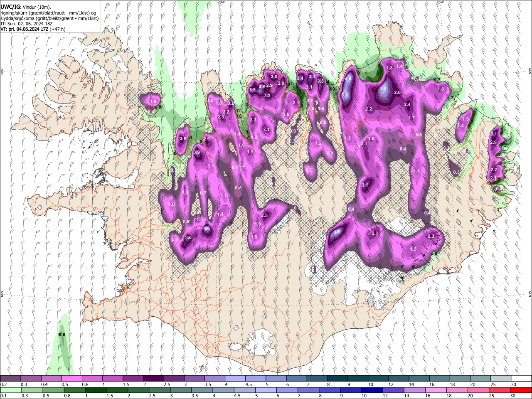The height and width of the screenshot is (399, 532).
Task: Click the 1.7 snowfall value on the map
Action: (x=411, y=118)
